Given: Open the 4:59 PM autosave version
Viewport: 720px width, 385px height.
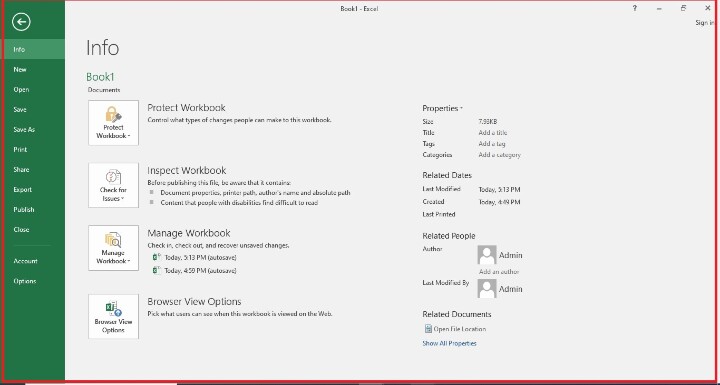Looking at the screenshot, I should click(x=200, y=271).
